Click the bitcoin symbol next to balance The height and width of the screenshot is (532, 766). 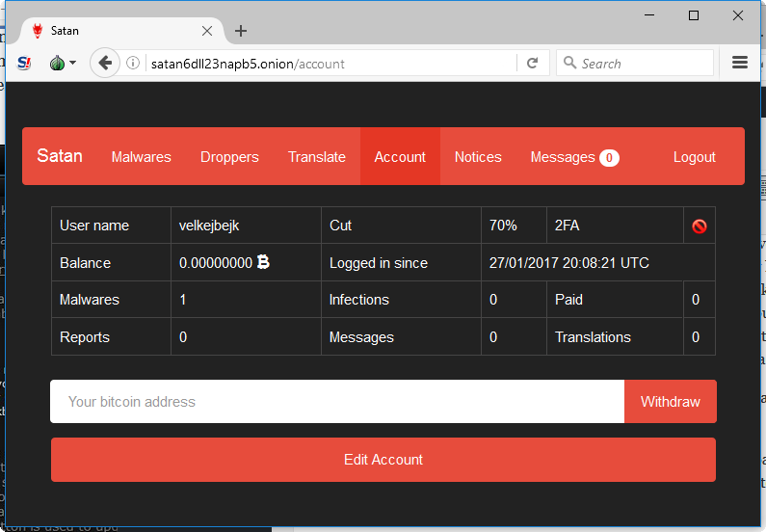coord(263,262)
